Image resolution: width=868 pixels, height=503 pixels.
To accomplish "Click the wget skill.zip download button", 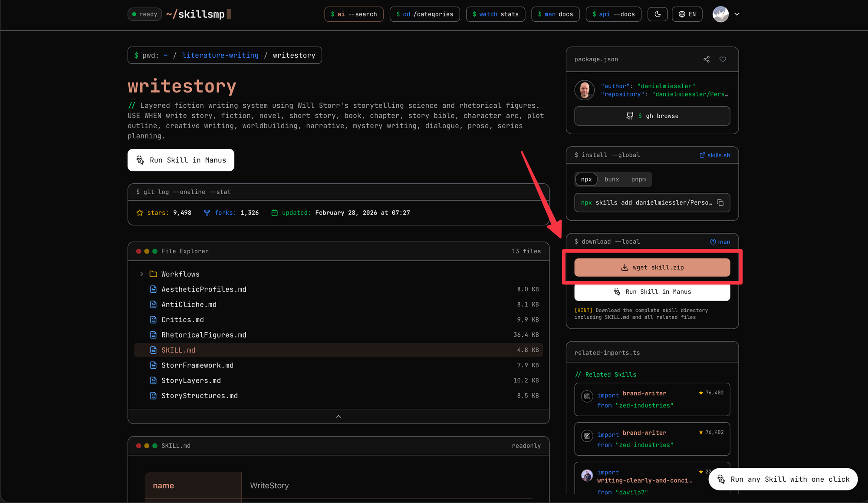I will pyautogui.click(x=652, y=268).
